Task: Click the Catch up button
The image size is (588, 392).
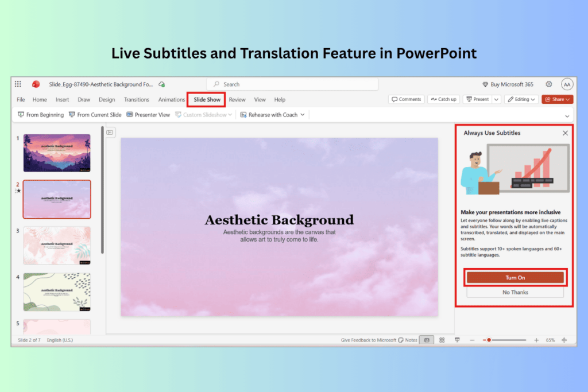Action: [x=444, y=99]
